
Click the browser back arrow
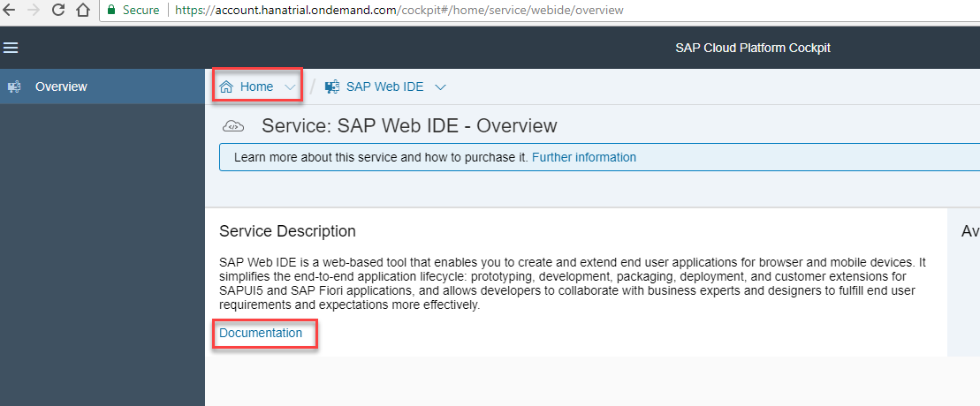9,10
